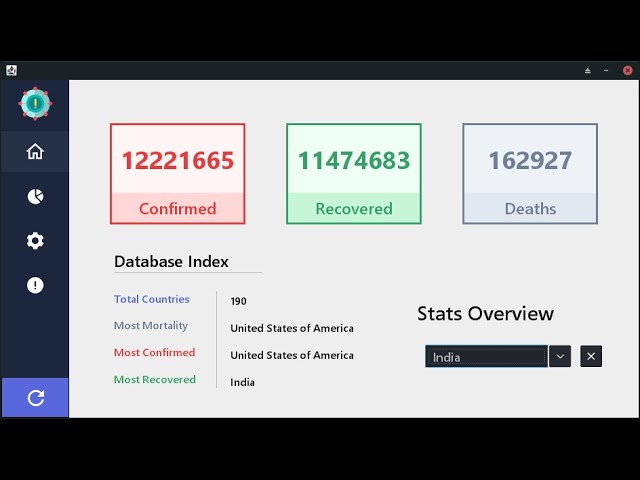Click Most Confirmed's United States of America value
The width and height of the screenshot is (640, 480).
pos(292,355)
